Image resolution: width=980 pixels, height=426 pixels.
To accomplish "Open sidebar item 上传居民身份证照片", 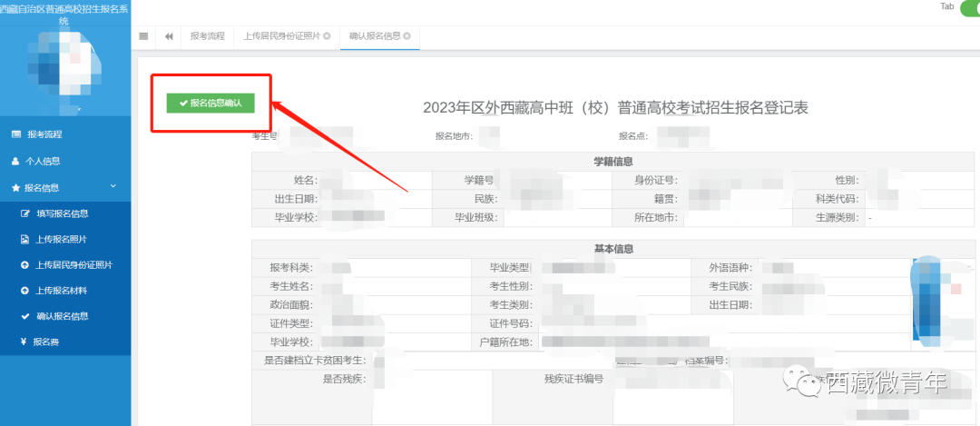I will (73, 265).
